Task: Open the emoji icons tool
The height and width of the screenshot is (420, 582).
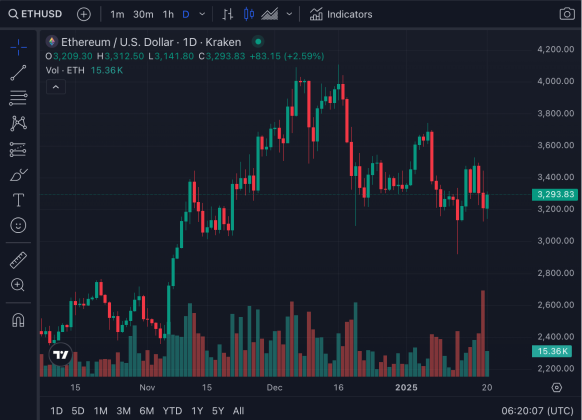Action: tap(18, 225)
